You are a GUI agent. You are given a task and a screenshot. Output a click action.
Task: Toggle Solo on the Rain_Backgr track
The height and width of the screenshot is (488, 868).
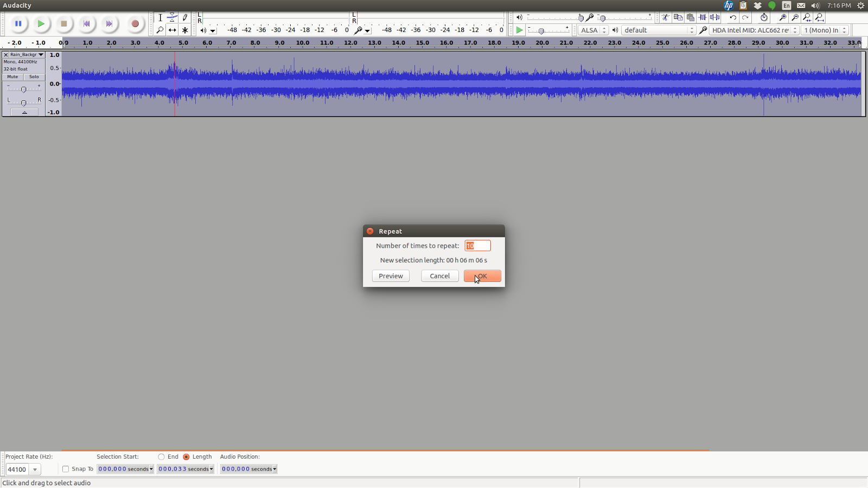point(34,77)
